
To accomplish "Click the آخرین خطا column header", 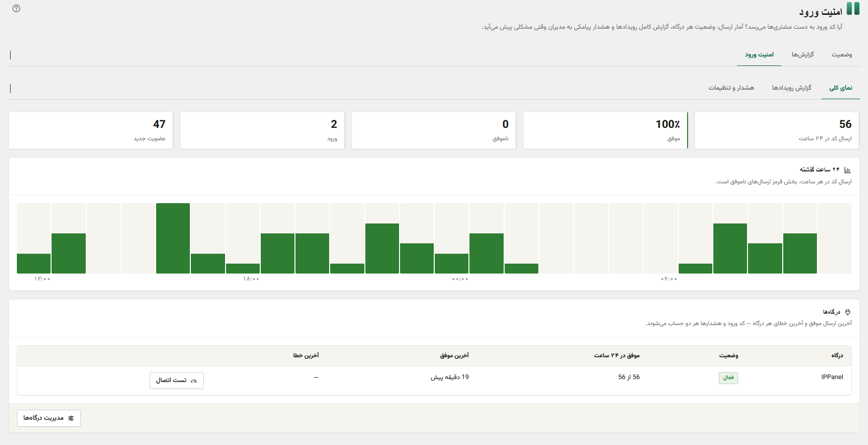I will tap(306, 356).
